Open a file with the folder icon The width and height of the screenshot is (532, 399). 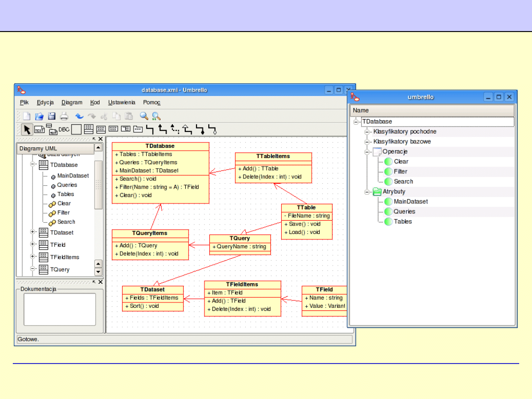point(39,116)
